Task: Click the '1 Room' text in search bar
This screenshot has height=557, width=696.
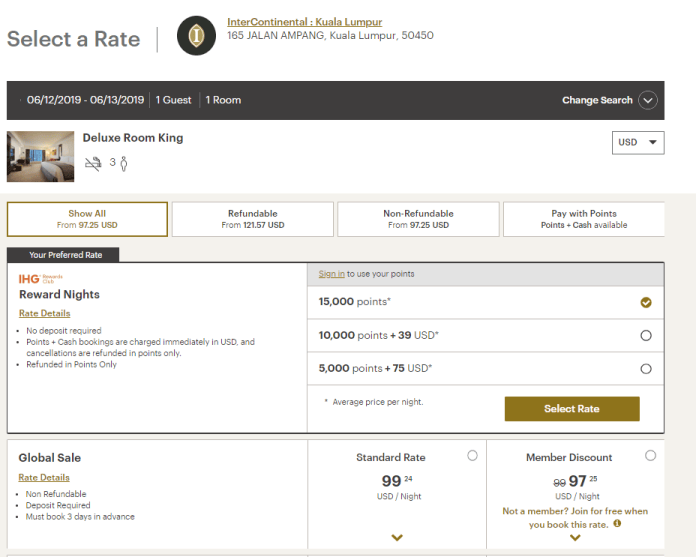Action: 223,100
